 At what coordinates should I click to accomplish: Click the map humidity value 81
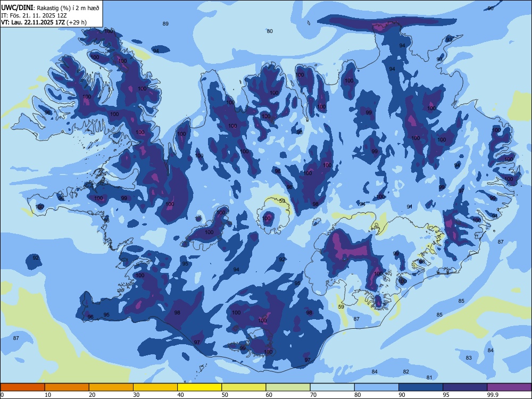(x=429, y=378)
